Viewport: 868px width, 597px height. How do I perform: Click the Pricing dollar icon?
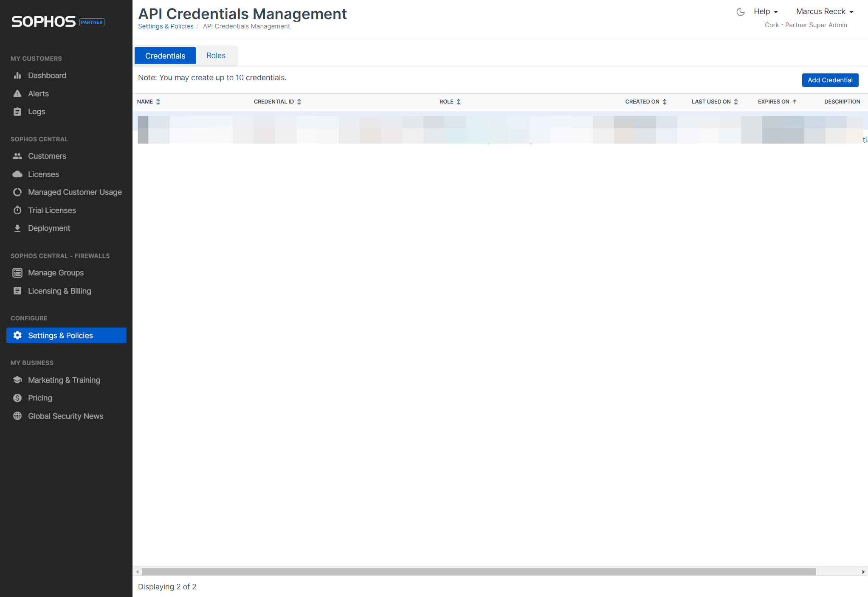pos(17,398)
